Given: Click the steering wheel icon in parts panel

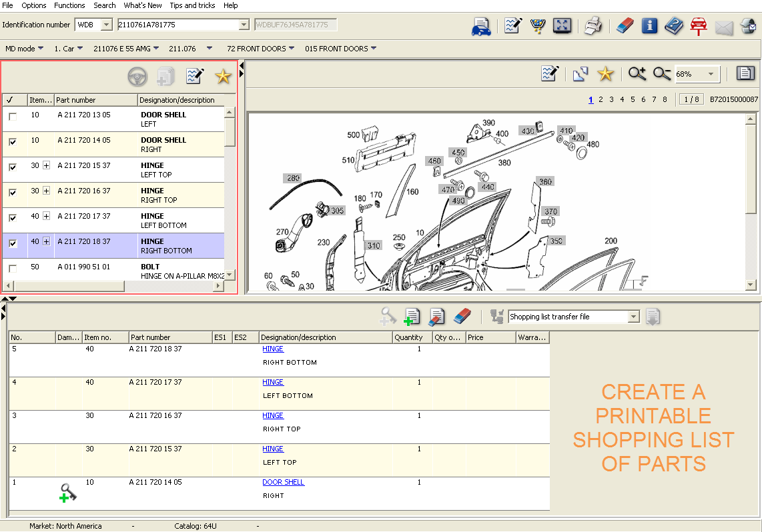Looking at the screenshot, I should point(137,76).
